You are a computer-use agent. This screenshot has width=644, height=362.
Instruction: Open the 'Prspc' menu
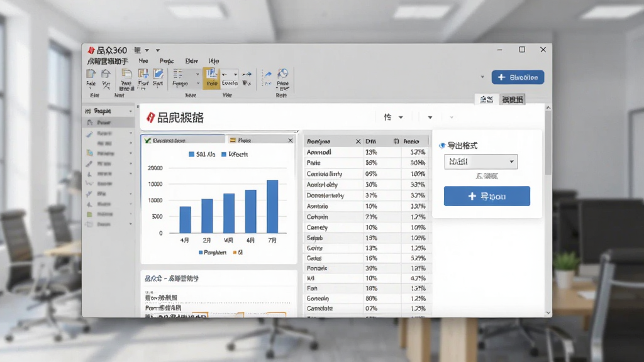(166, 61)
